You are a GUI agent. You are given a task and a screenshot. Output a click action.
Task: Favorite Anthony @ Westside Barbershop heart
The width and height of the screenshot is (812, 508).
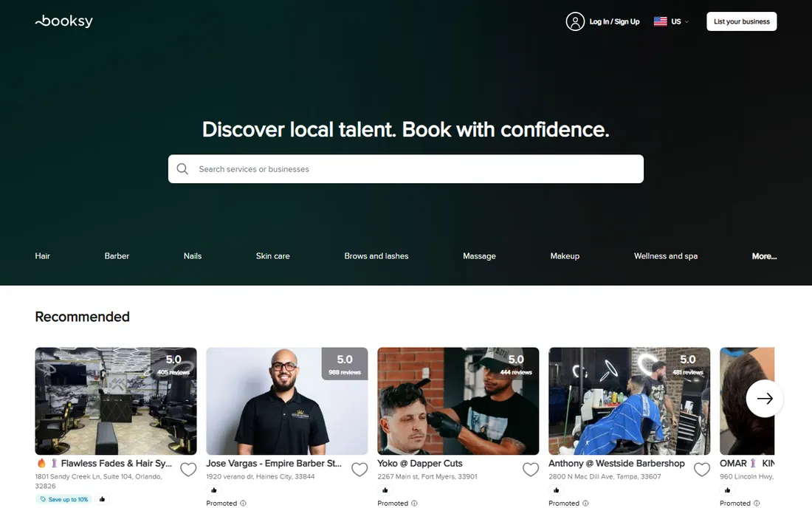(702, 469)
